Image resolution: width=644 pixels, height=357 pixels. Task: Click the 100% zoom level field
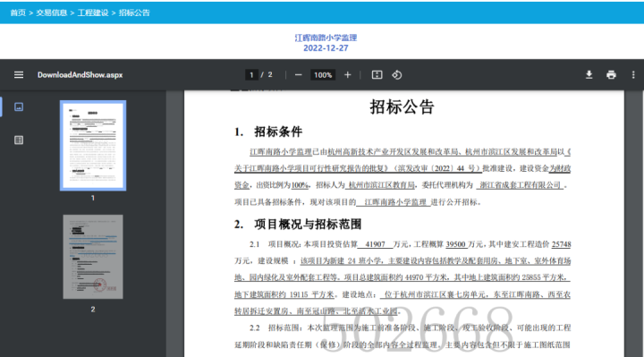pos(323,75)
